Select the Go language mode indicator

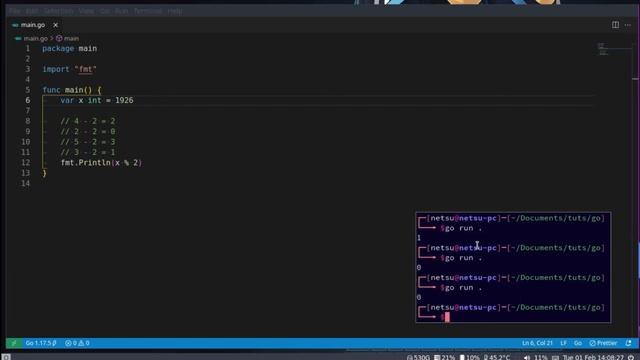(x=578, y=343)
